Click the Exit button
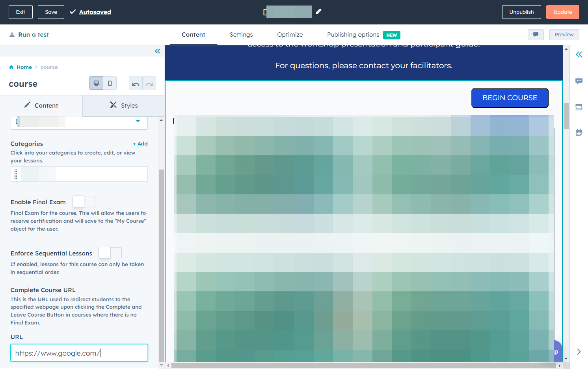This screenshot has height=369, width=588. point(20,12)
